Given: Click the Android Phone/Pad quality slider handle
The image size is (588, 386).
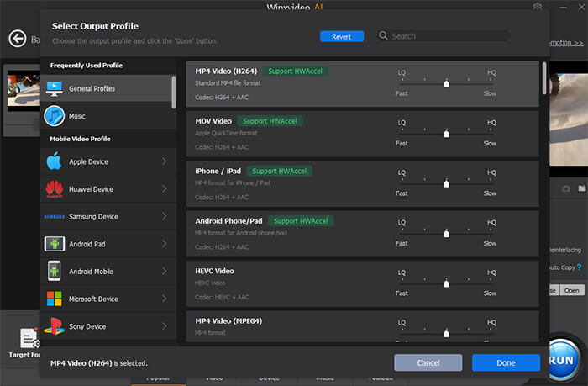Looking at the screenshot, I should click(446, 234).
